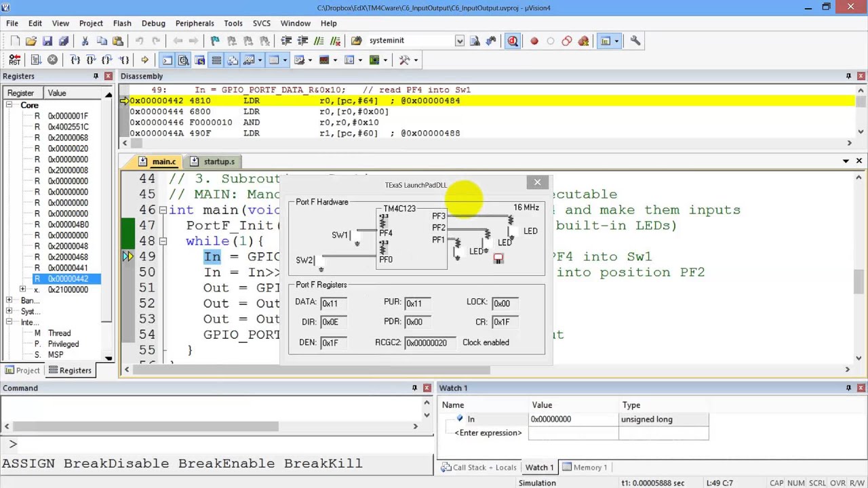The image size is (868, 488).
Task: Stop program execution
Action: (x=52, y=60)
